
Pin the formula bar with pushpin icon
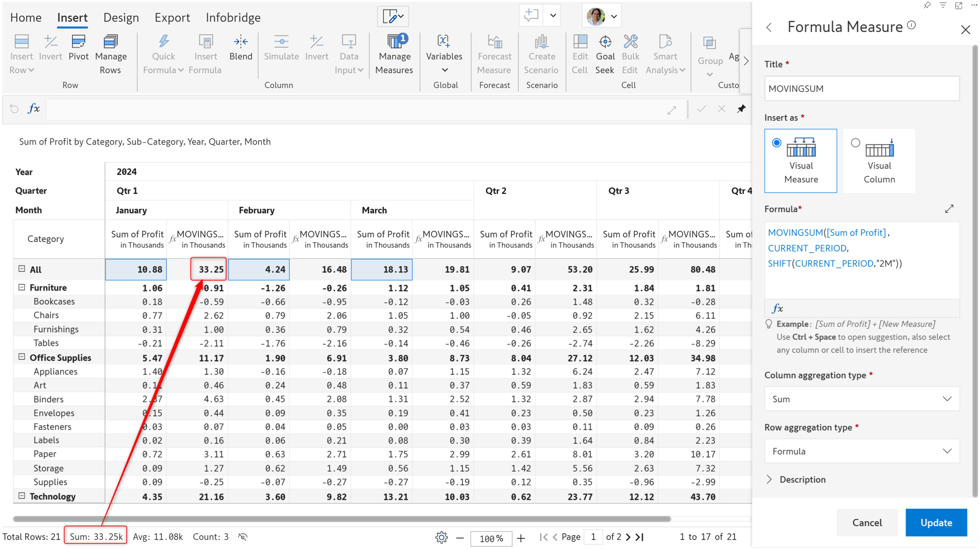tap(741, 109)
